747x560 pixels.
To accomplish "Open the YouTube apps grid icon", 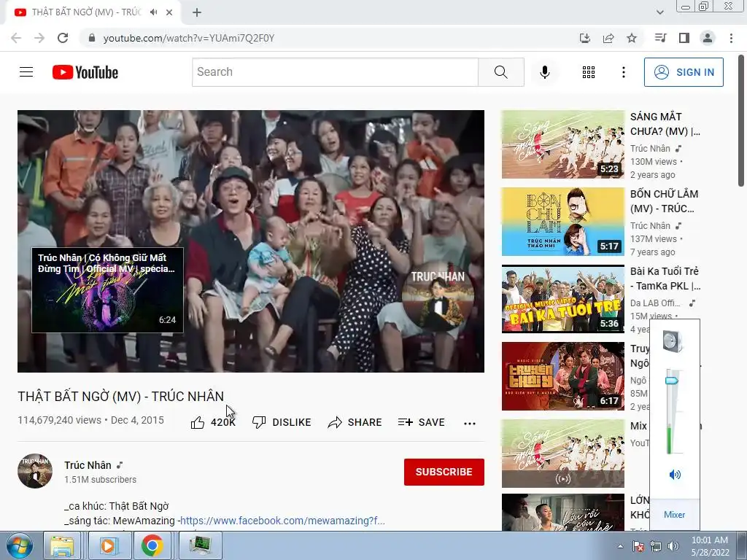I will [589, 72].
